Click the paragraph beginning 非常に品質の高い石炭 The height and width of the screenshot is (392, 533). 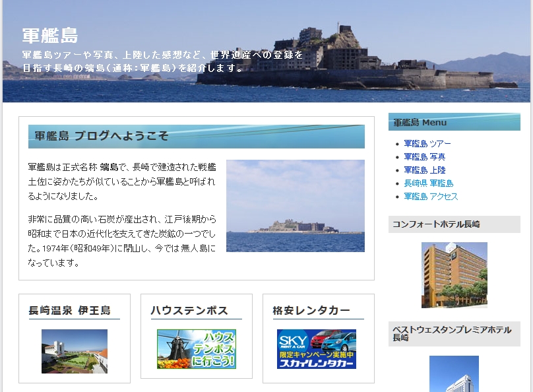click(x=122, y=241)
